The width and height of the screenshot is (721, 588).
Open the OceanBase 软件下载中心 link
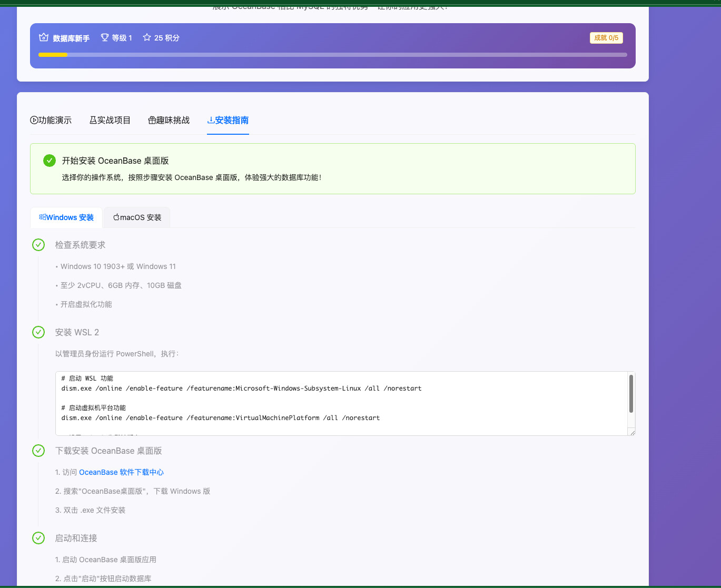coord(121,472)
